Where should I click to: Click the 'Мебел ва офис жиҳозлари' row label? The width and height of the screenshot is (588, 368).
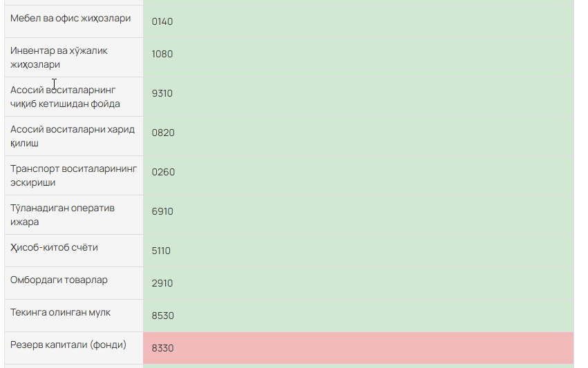point(70,19)
